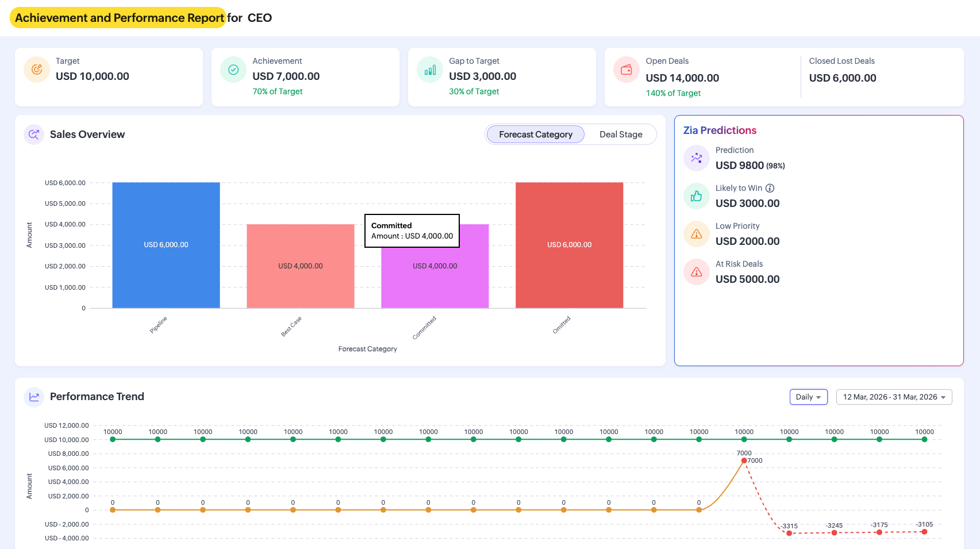The height and width of the screenshot is (549, 980).
Task: Click the Likely to Win thumbs-up icon
Action: pos(697,196)
